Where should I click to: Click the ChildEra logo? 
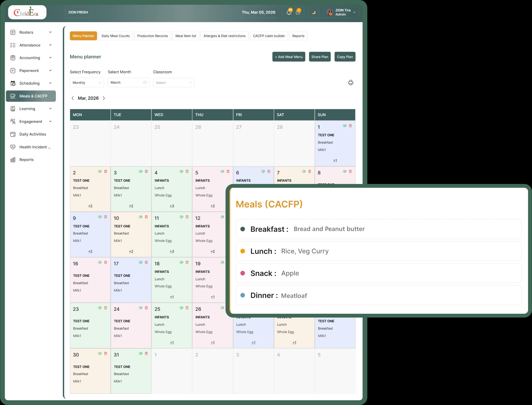pyautogui.click(x=27, y=12)
